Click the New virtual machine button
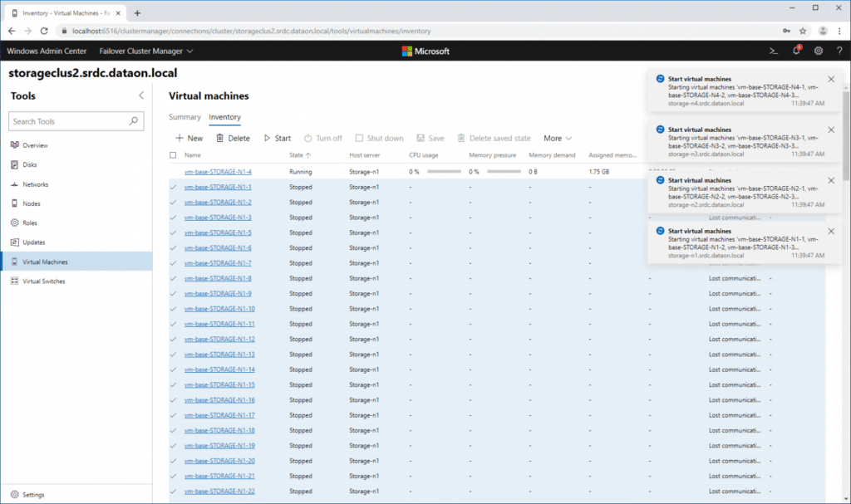Viewport: 851px width, 504px height. click(189, 139)
